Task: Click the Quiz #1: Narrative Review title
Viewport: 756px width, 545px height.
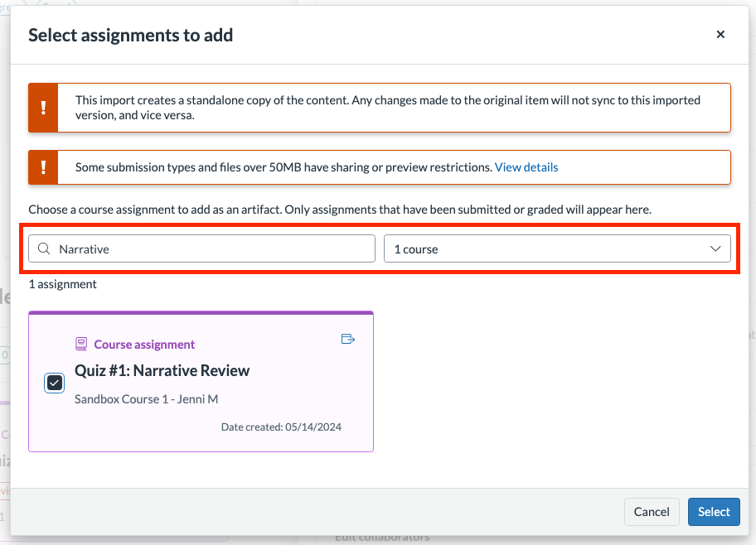Action: tap(162, 370)
